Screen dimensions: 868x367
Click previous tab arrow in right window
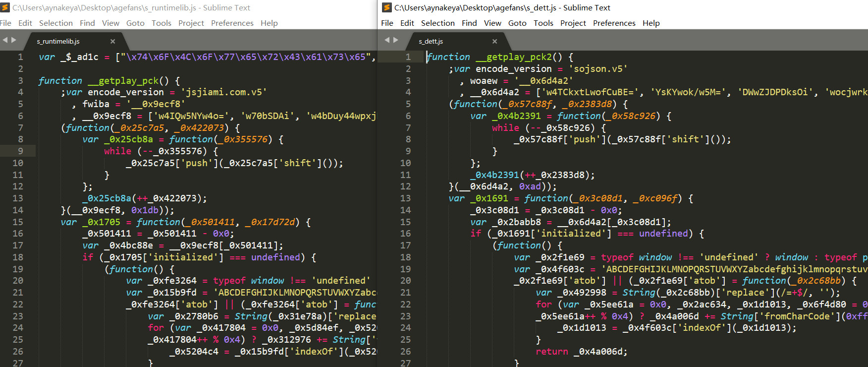tap(387, 40)
